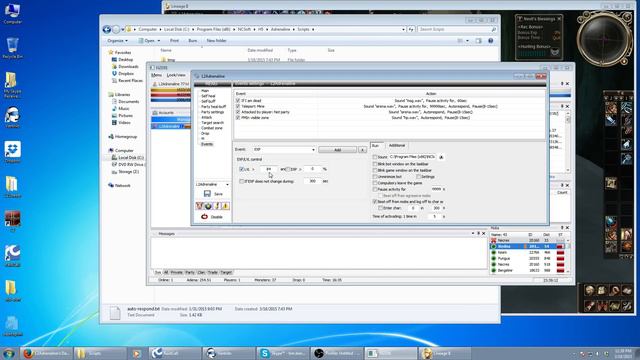Open the Windows Start orb
Viewport: 640px width, 360px height.
[9, 353]
